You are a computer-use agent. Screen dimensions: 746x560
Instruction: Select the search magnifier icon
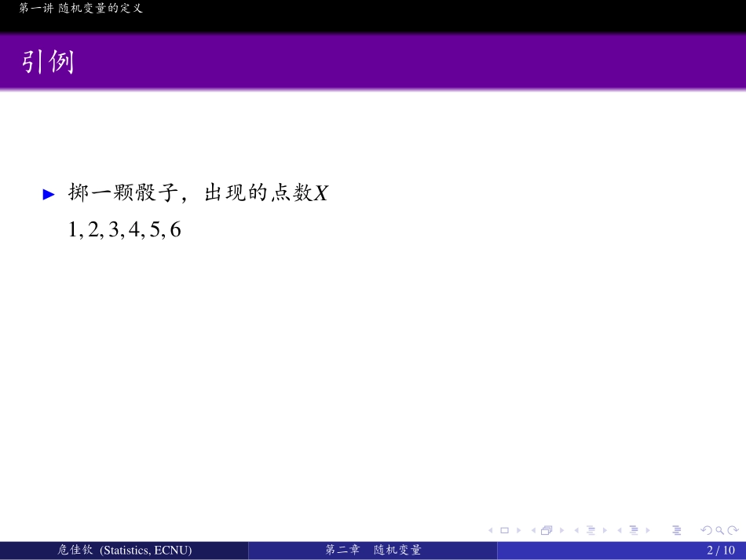[719, 530]
